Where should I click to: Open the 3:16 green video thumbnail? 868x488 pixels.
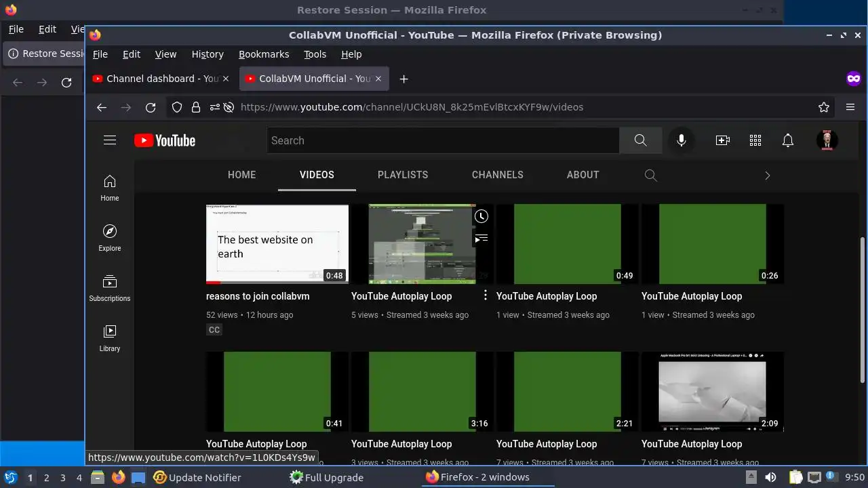[422, 392]
